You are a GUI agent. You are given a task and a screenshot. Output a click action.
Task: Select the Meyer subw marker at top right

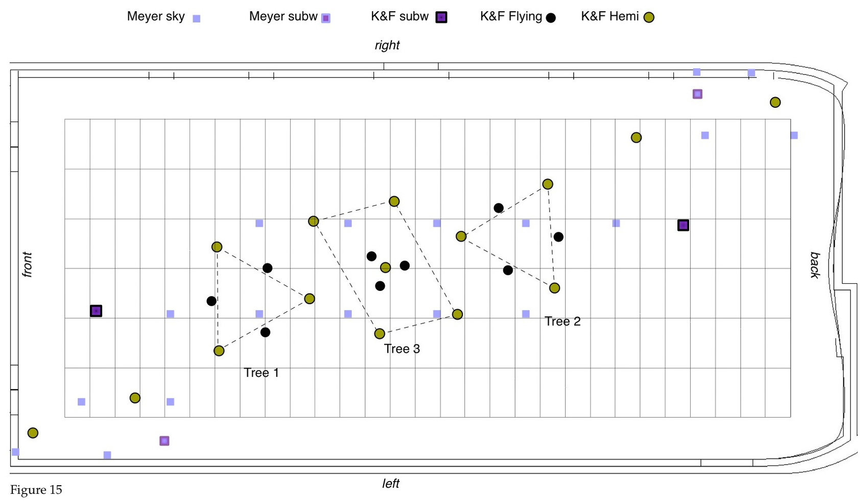point(697,94)
